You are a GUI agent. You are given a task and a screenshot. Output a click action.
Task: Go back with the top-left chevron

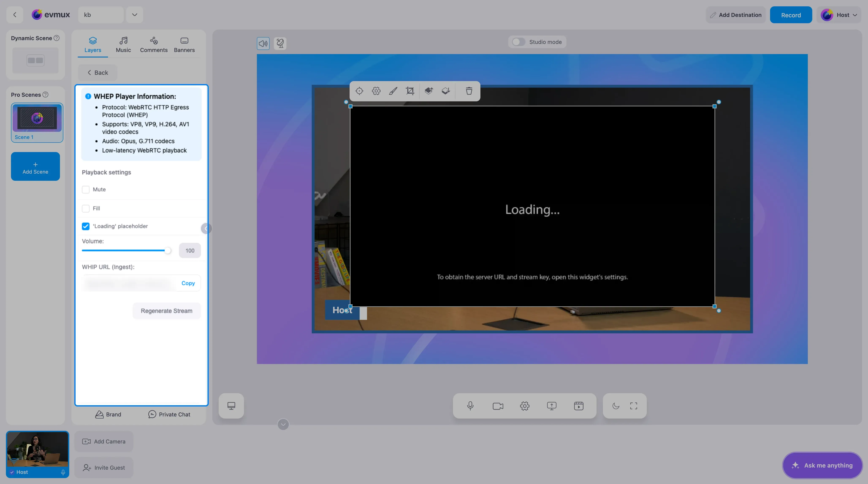(15, 15)
